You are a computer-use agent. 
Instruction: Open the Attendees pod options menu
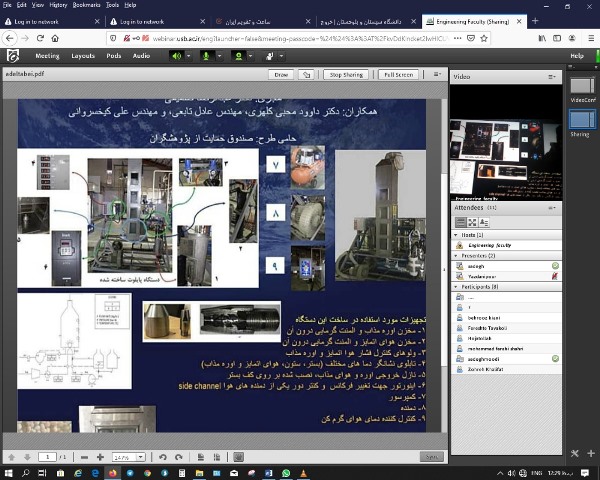551,208
